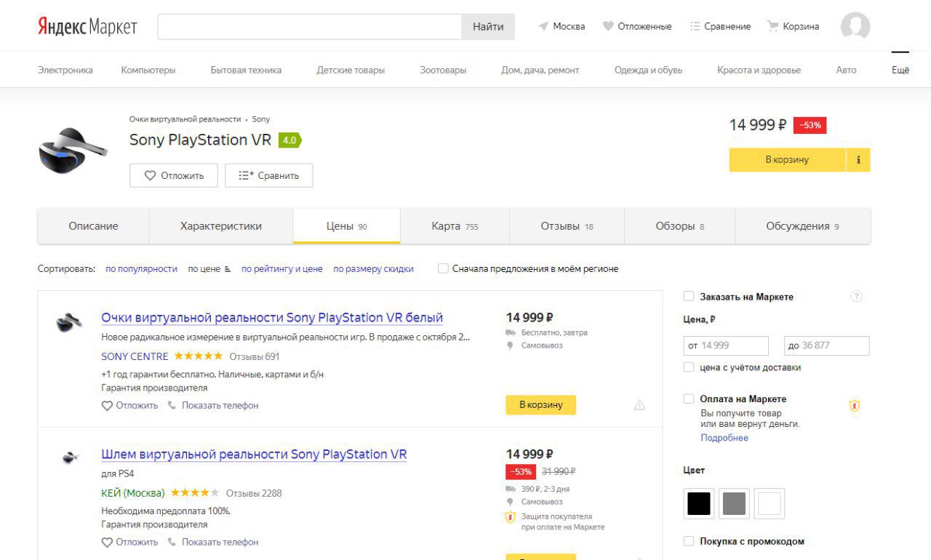The image size is (931, 560).
Task: Open the Красота и здоровье category
Action: coord(759,70)
